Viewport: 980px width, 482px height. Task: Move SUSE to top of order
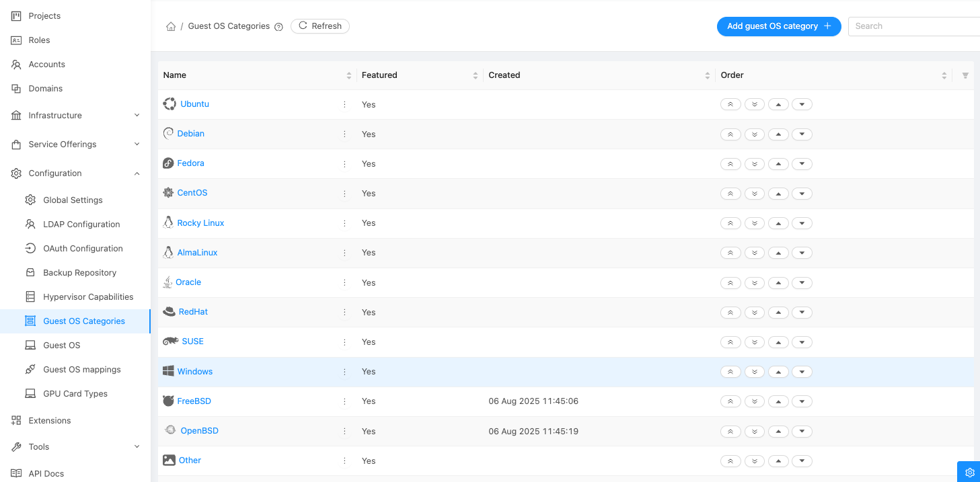click(730, 342)
